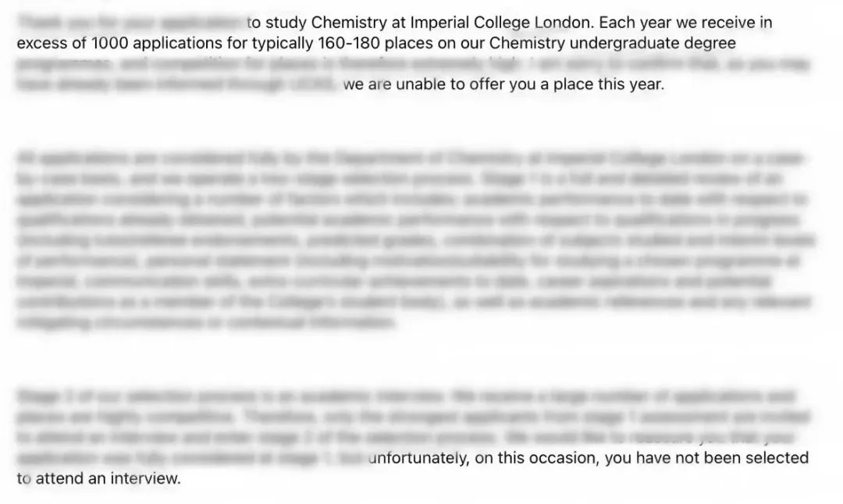
Task: Click the word "unable" in the rejection sentence
Action: 421,84
